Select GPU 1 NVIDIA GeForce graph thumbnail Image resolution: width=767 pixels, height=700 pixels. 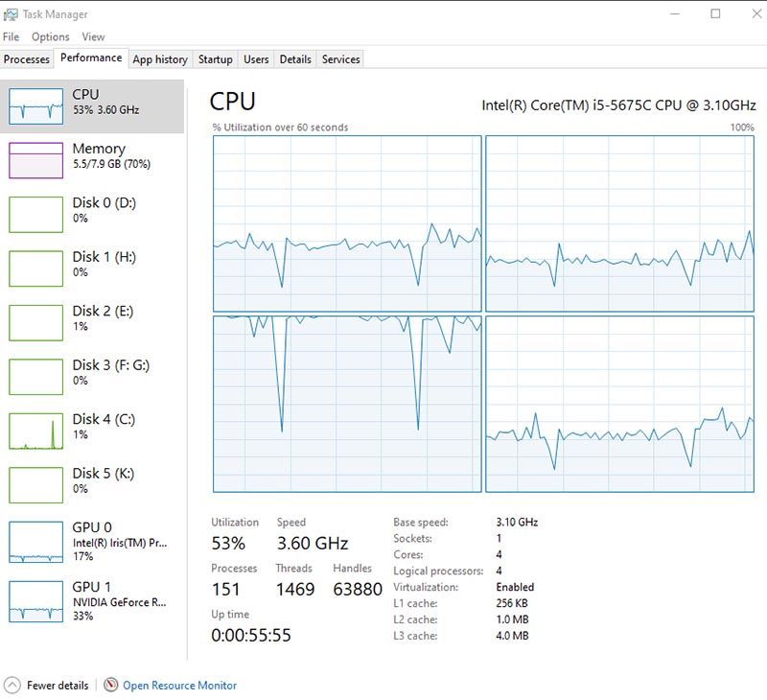[35, 601]
